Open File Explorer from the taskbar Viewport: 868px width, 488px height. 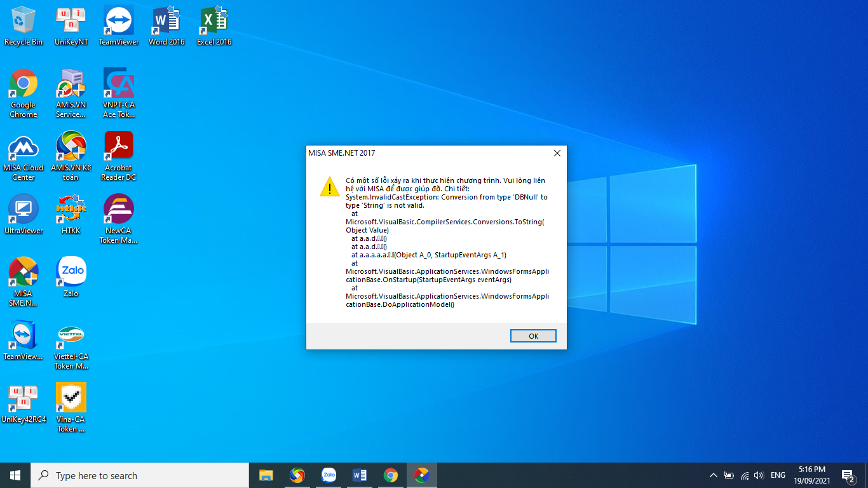click(266, 475)
